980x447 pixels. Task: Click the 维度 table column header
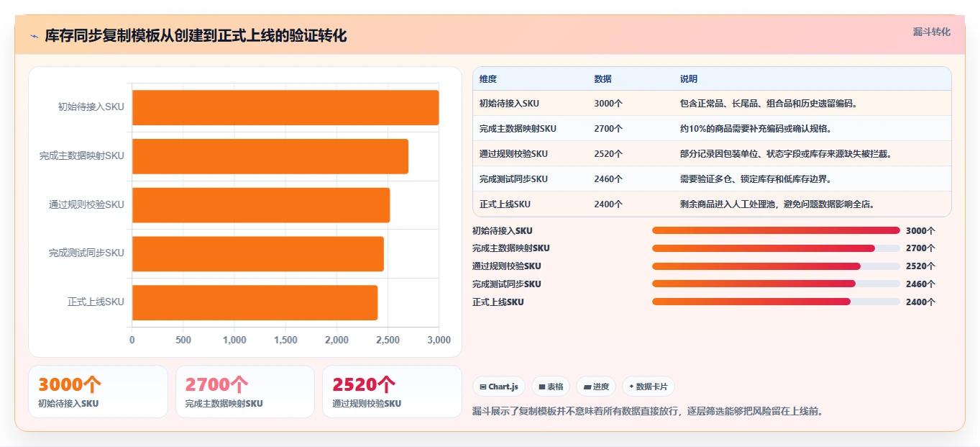[488, 79]
